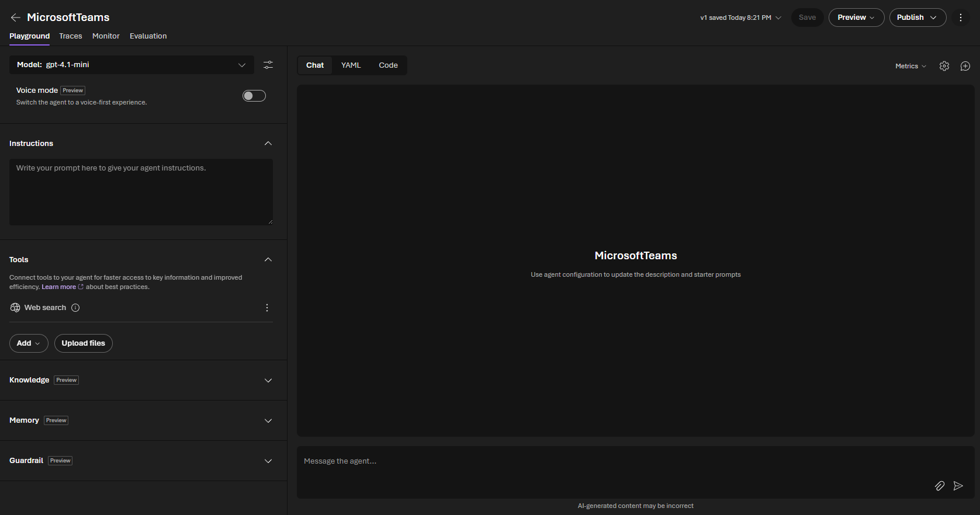Image resolution: width=980 pixels, height=515 pixels.
Task: Send message with paper plane icon
Action: click(958, 486)
